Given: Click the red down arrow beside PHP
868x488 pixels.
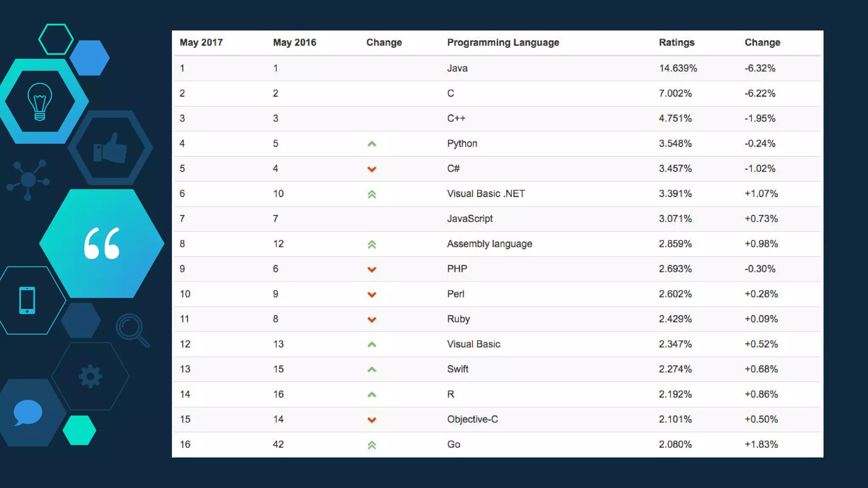Looking at the screenshot, I should [x=372, y=269].
